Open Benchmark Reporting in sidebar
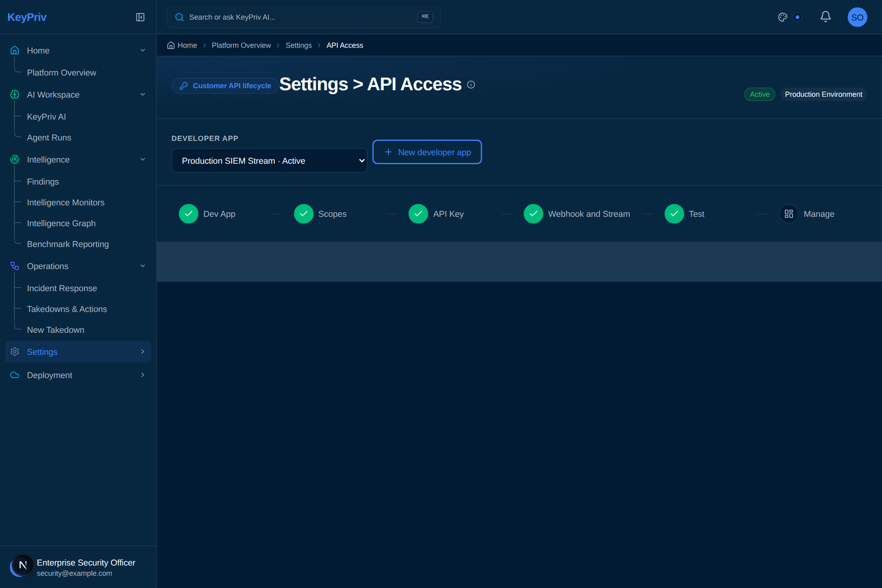The height and width of the screenshot is (588, 882). pos(68,244)
